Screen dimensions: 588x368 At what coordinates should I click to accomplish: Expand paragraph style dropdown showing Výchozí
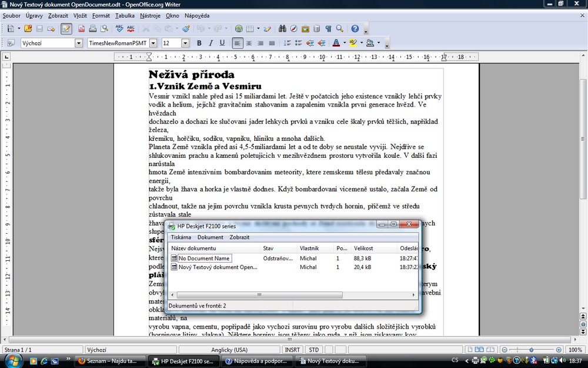click(79, 43)
